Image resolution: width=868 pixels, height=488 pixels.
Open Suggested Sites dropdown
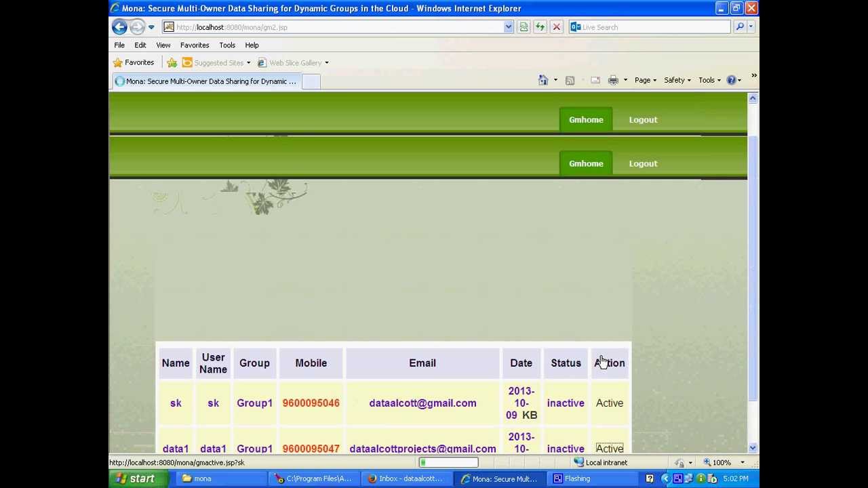[x=216, y=62]
